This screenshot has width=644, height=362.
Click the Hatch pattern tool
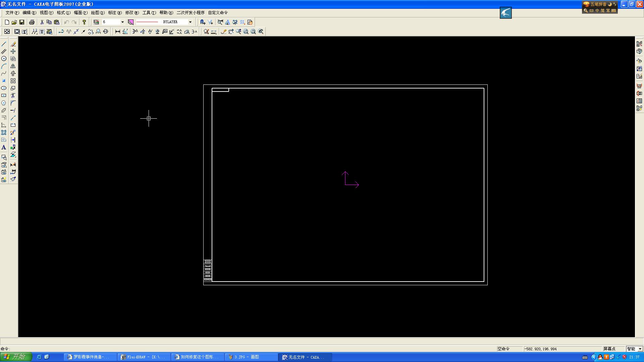pos(4,133)
